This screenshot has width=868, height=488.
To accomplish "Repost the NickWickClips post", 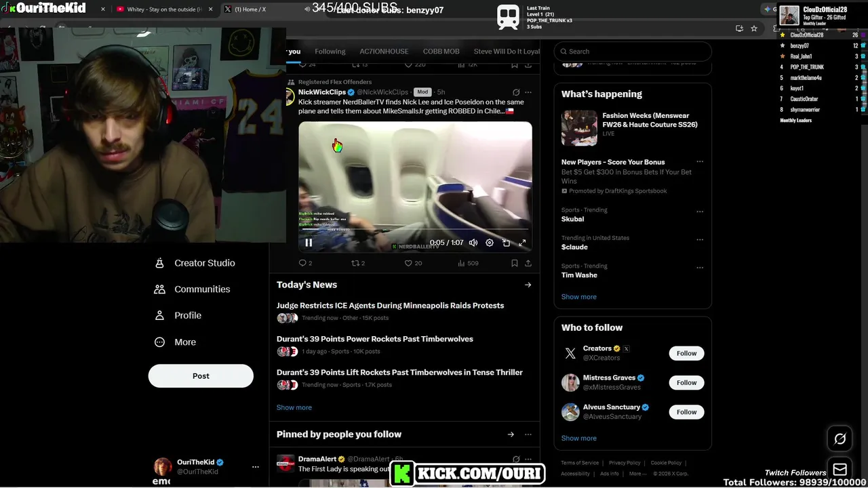I will pyautogui.click(x=357, y=263).
